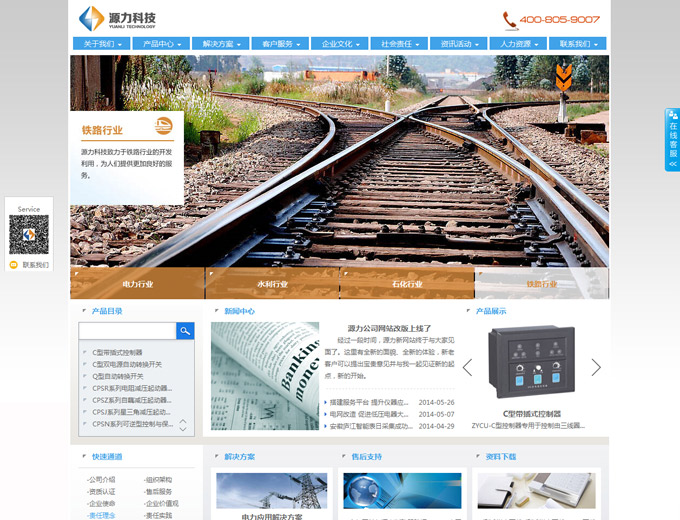Open the 在线客服 side panel

[673, 140]
